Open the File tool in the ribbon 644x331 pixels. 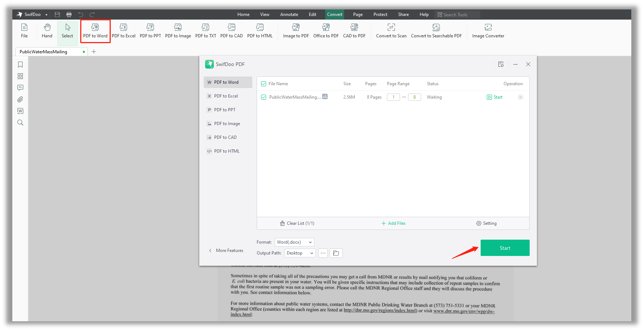[x=24, y=31]
